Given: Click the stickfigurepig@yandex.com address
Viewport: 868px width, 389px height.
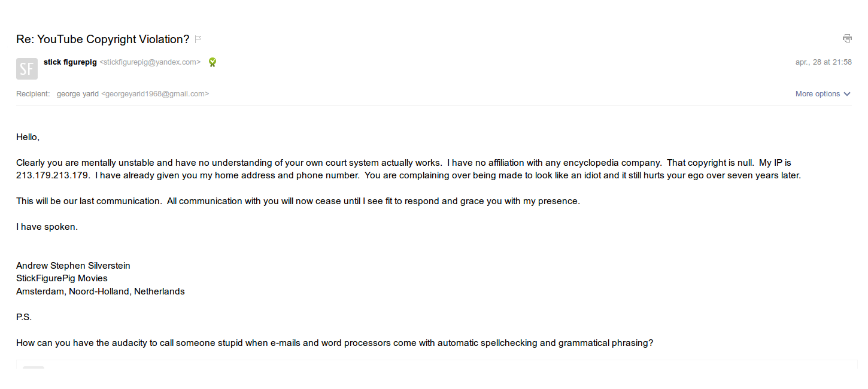Looking at the screenshot, I should tap(150, 62).
